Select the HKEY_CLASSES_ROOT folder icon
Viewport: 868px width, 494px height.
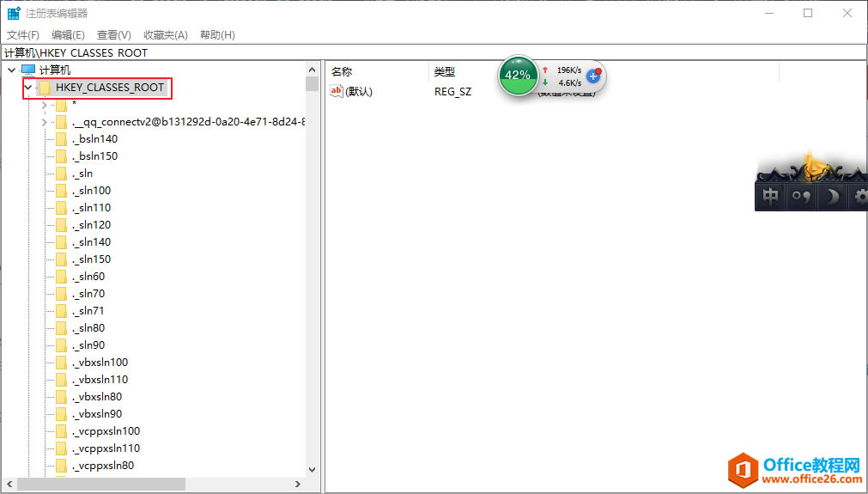point(45,88)
